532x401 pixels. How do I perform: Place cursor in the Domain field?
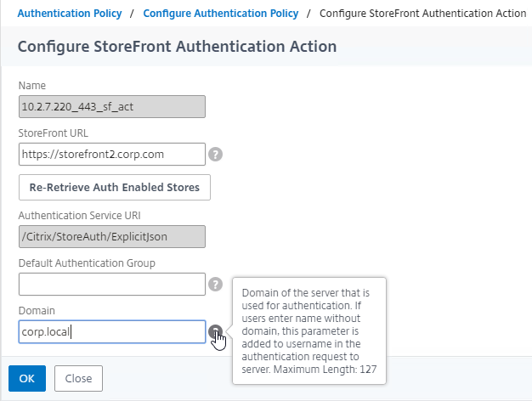112,331
